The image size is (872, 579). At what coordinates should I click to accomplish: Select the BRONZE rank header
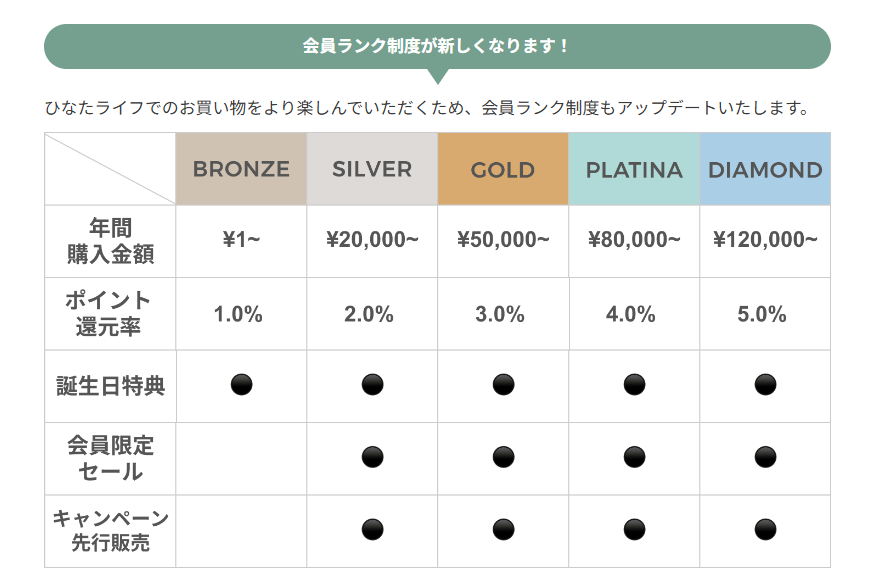click(241, 169)
